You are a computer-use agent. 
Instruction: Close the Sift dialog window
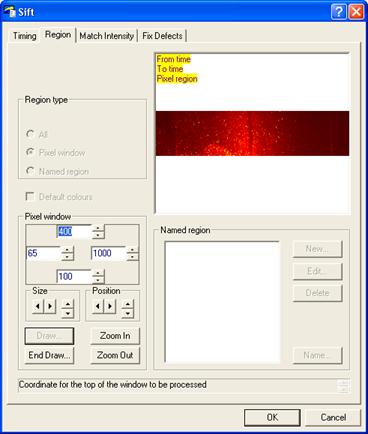click(x=356, y=12)
